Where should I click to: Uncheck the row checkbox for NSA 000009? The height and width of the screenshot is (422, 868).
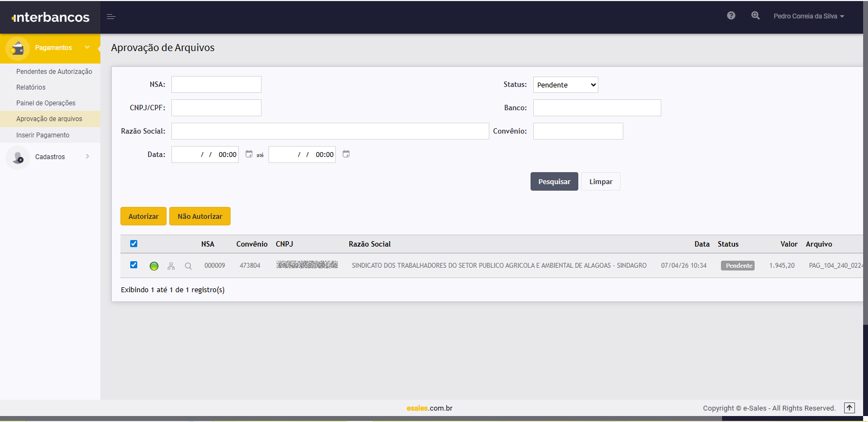tap(134, 265)
